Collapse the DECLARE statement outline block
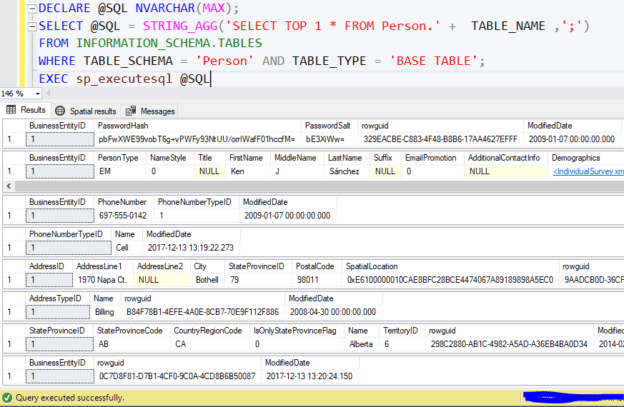 click(32, 9)
